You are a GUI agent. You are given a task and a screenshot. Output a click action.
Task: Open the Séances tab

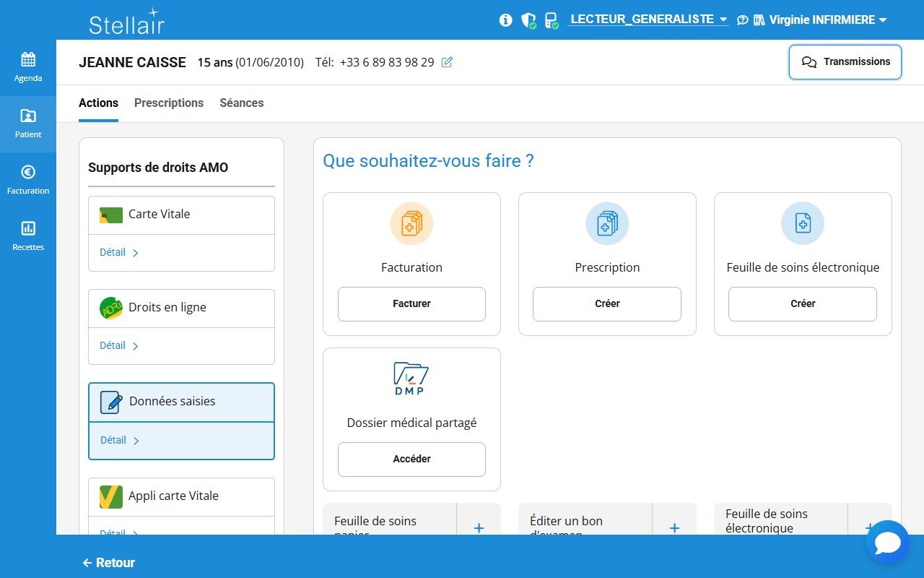tap(241, 103)
